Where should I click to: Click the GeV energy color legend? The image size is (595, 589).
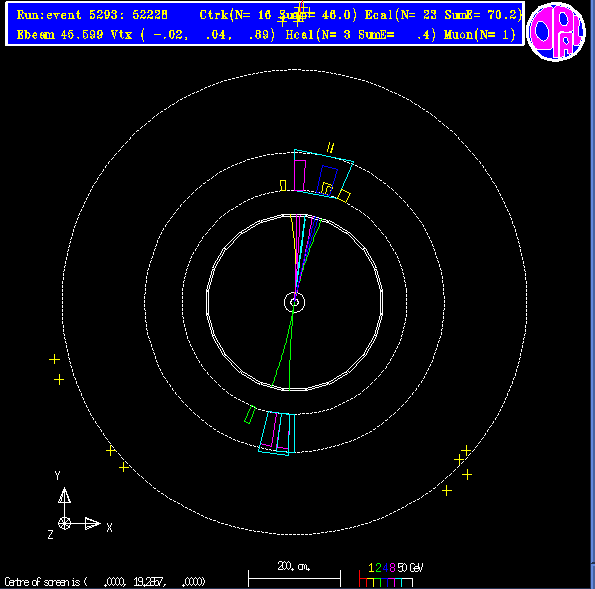[391, 575]
